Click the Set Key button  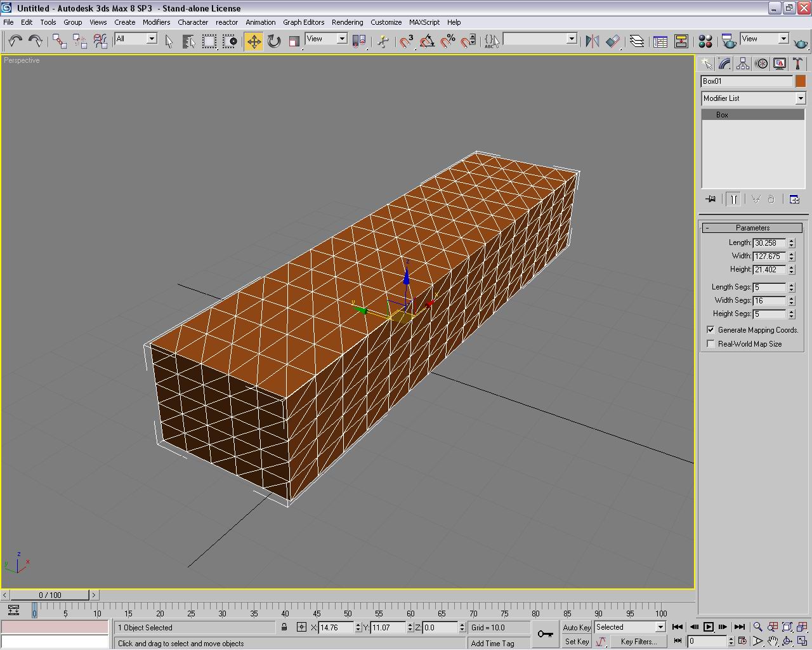577,642
